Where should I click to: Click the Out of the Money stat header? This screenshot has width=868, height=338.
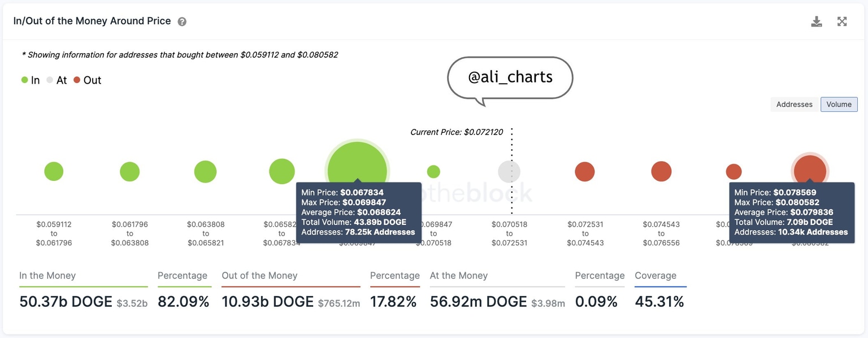click(259, 275)
